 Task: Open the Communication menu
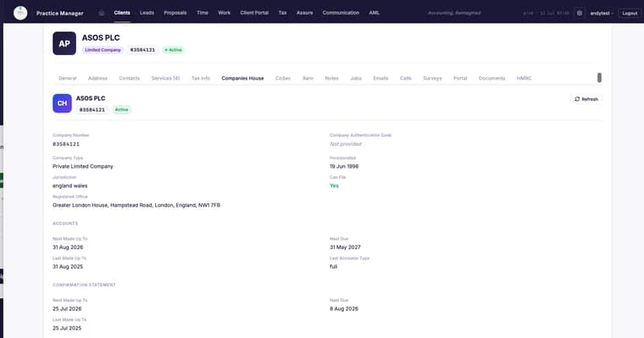tap(341, 13)
